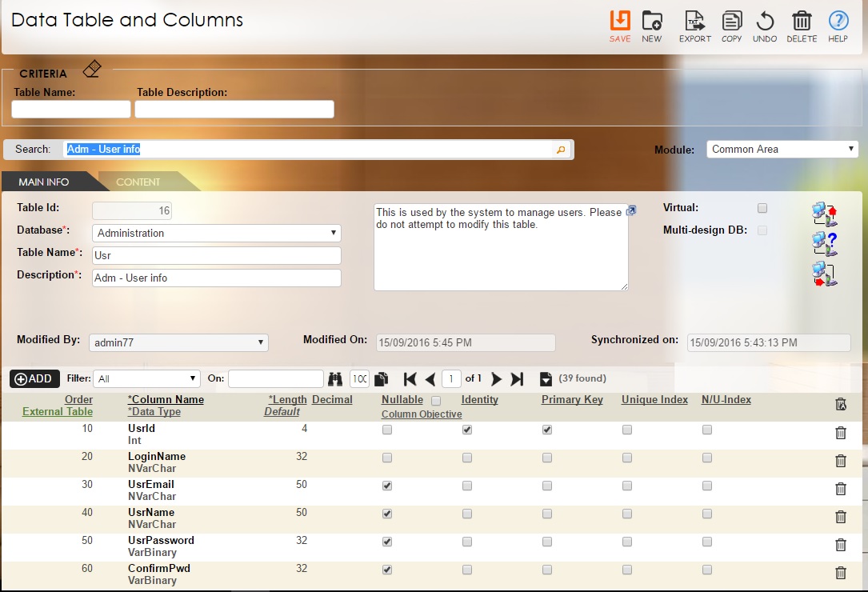Check Primary Key for LoginName
Screen dimensions: 868x592
[x=546, y=457]
